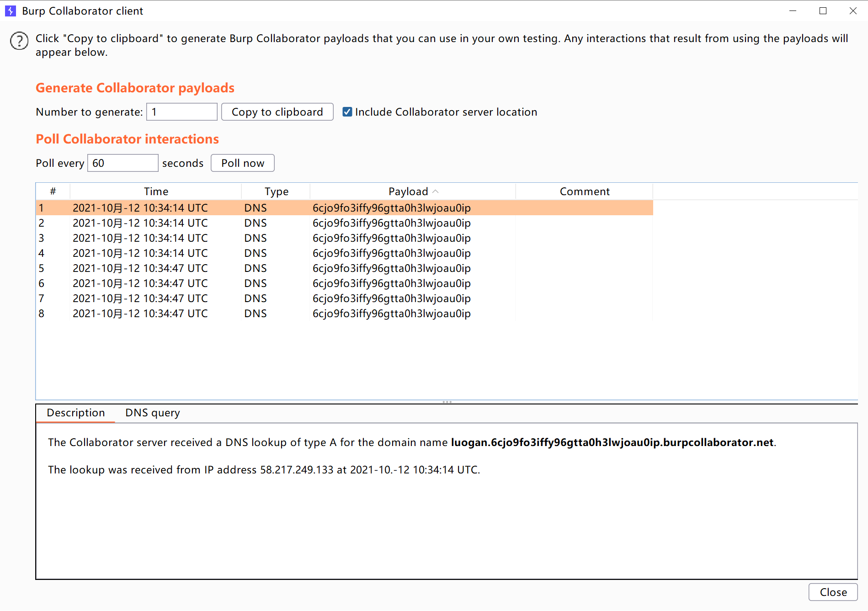Click the Comment column header

pos(585,191)
